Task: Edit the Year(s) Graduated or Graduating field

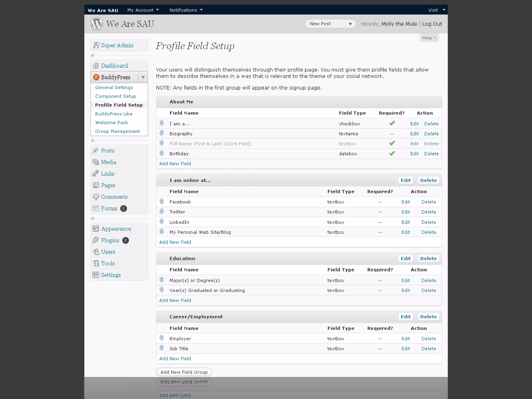Action: click(x=406, y=290)
